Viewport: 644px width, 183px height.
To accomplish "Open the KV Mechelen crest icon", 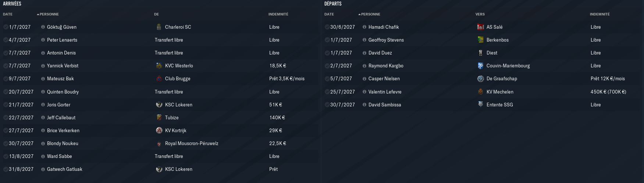I will point(480,92).
